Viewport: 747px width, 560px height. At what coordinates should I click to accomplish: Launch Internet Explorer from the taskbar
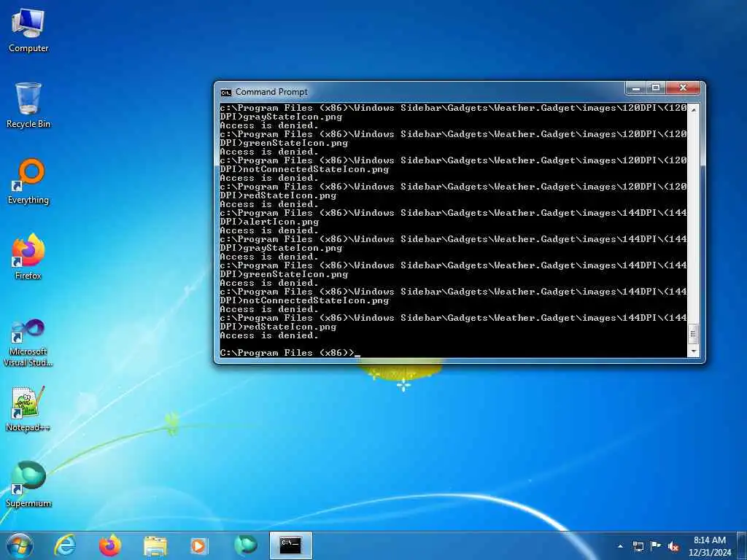pos(65,545)
